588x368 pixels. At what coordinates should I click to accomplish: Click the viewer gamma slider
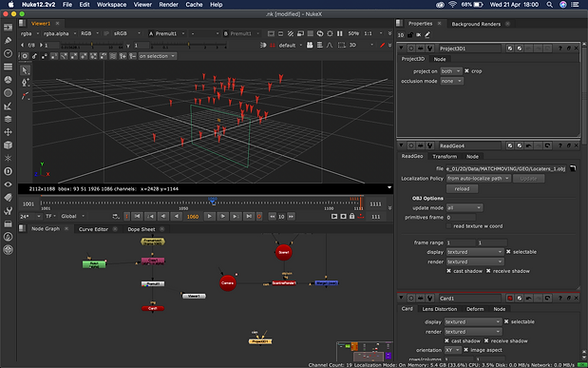(x=188, y=46)
